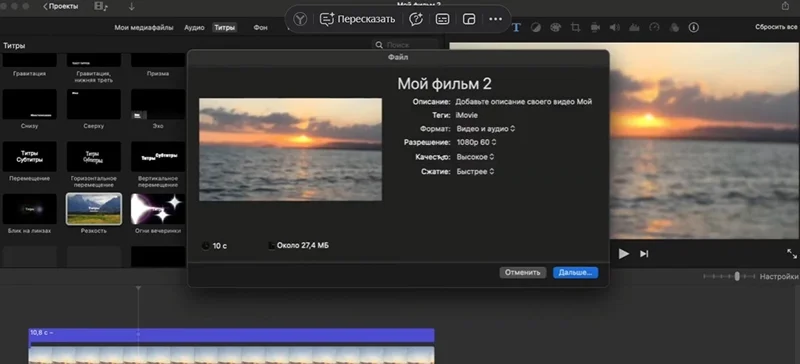Go back to Проекты
The image size is (800, 364).
coord(61,7)
